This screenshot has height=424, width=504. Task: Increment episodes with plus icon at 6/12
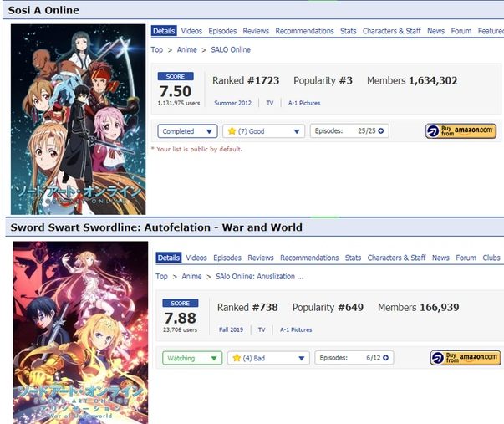(385, 358)
